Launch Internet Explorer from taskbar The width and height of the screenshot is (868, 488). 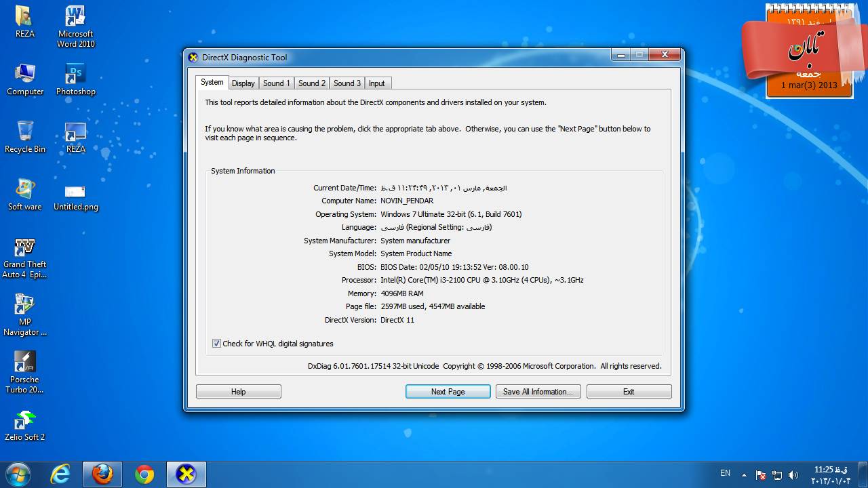[60, 474]
